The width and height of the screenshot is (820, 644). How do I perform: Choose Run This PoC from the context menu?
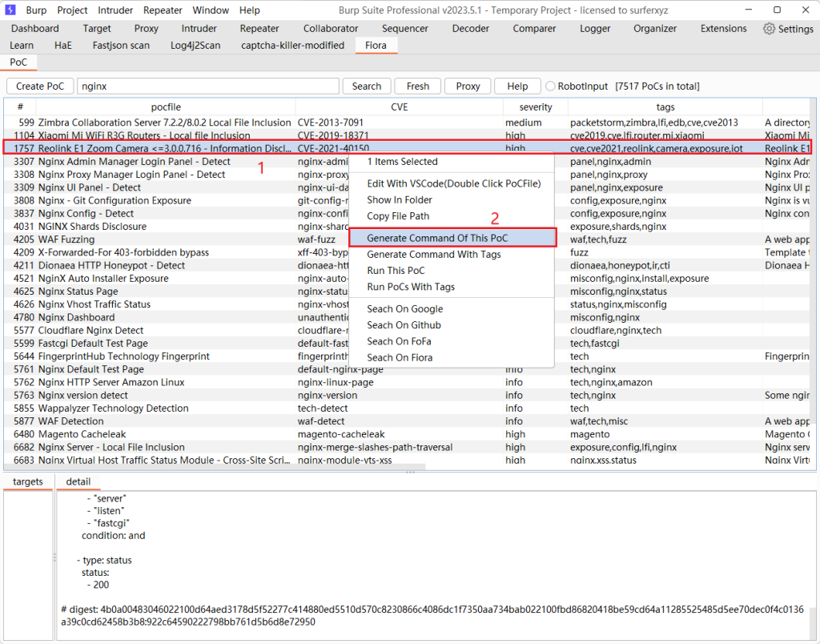click(x=396, y=271)
